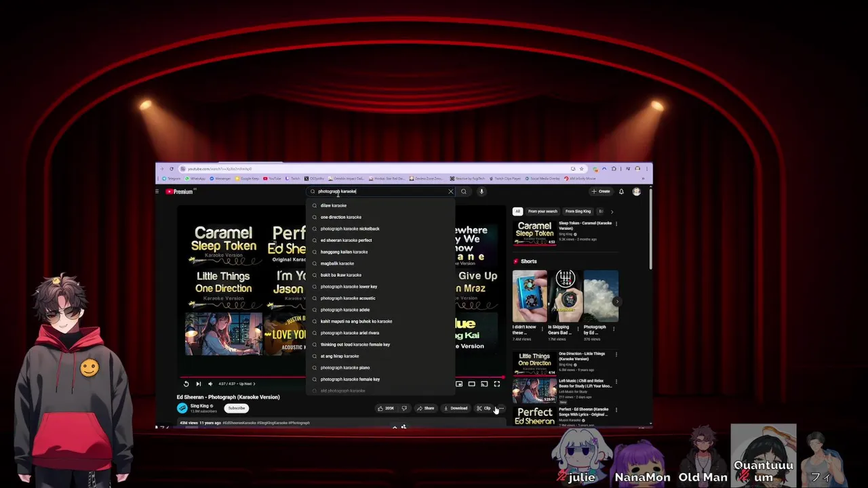Open the 'Photograph by Ed' short

pyautogui.click(x=601, y=296)
